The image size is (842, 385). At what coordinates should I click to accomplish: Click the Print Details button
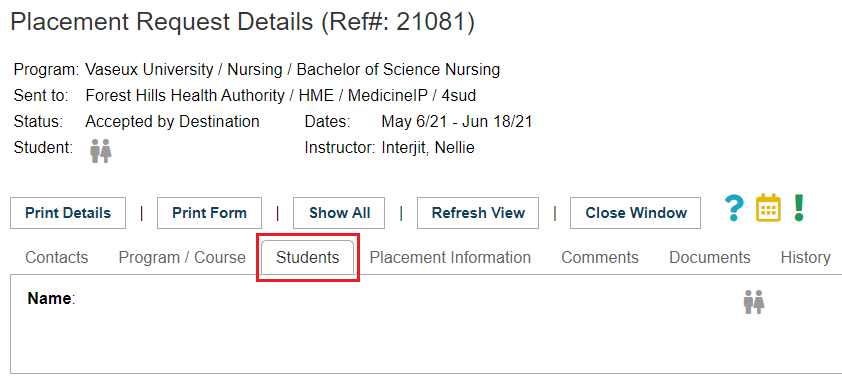[x=68, y=213]
